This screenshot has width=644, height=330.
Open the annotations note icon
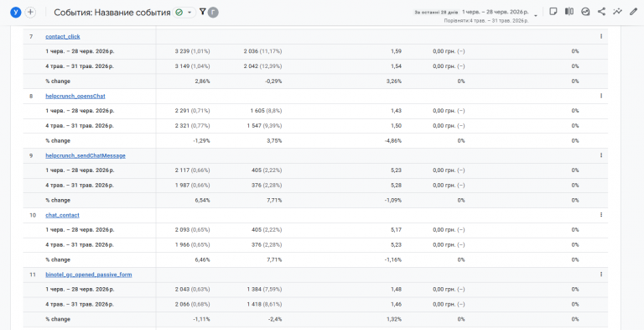pyautogui.click(x=553, y=12)
